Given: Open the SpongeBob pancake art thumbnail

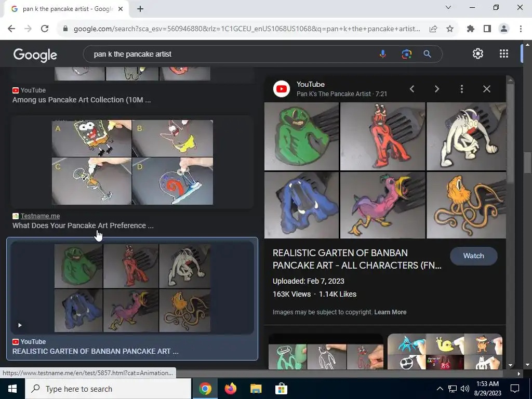Looking at the screenshot, I should tap(132, 162).
